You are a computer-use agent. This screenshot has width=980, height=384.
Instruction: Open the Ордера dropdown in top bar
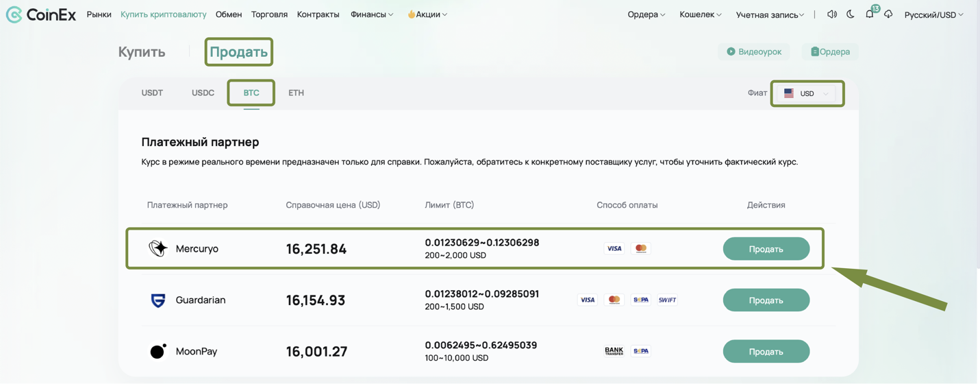pos(646,14)
